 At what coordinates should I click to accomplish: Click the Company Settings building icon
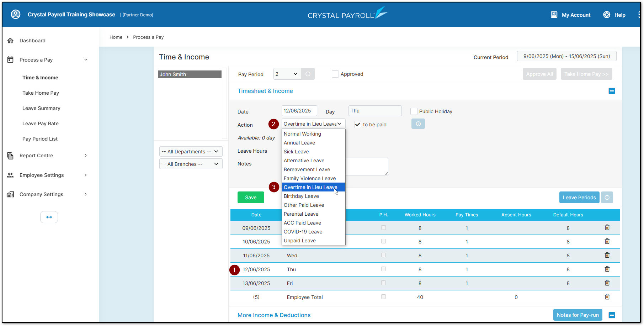(11, 194)
